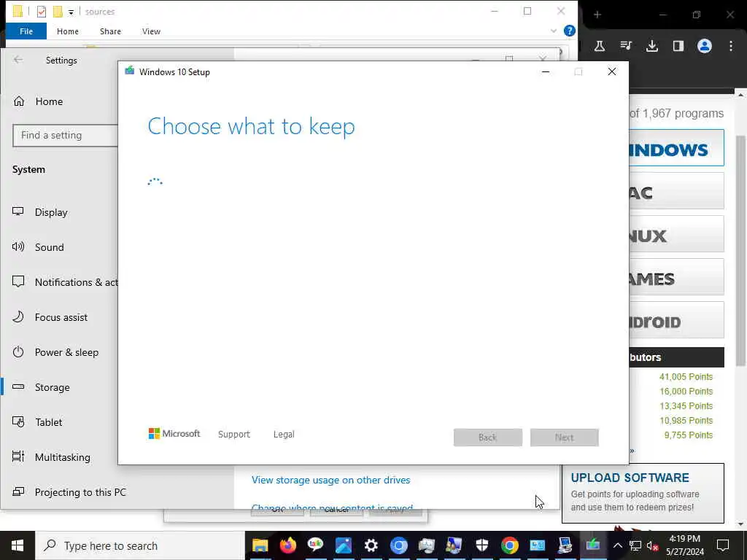Open the Talk chat app on taskbar
The height and width of the screenshot is (560, 747).
(315, 545)
